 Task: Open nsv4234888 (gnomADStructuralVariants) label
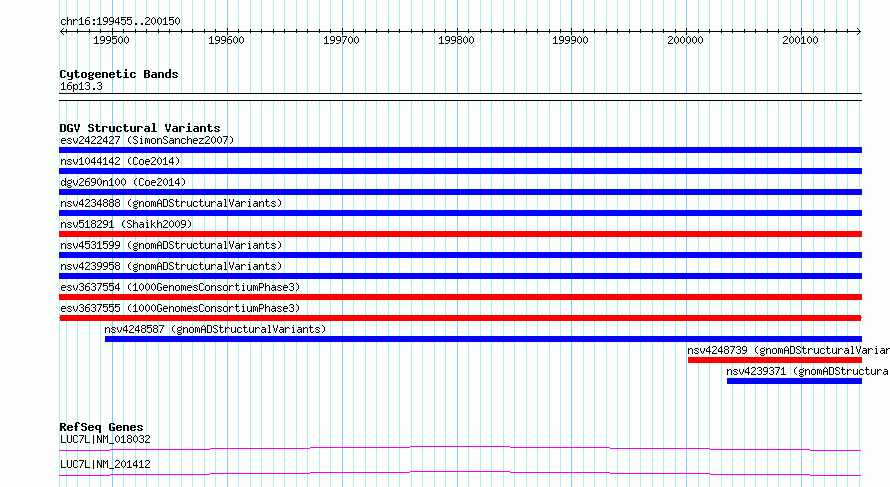tap(171, 203)
